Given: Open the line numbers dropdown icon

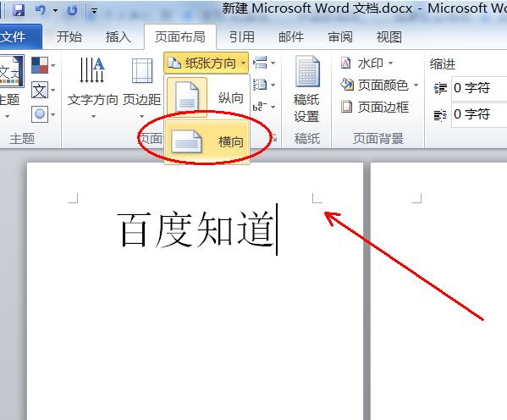Looking at the screenshot, I should (264, 85).
